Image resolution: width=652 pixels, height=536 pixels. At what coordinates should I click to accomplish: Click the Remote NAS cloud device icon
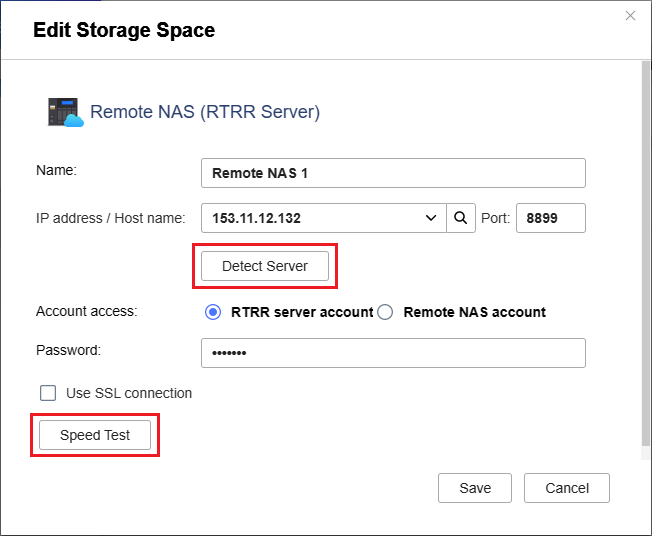pyautogui.click(x=64, y=112)
